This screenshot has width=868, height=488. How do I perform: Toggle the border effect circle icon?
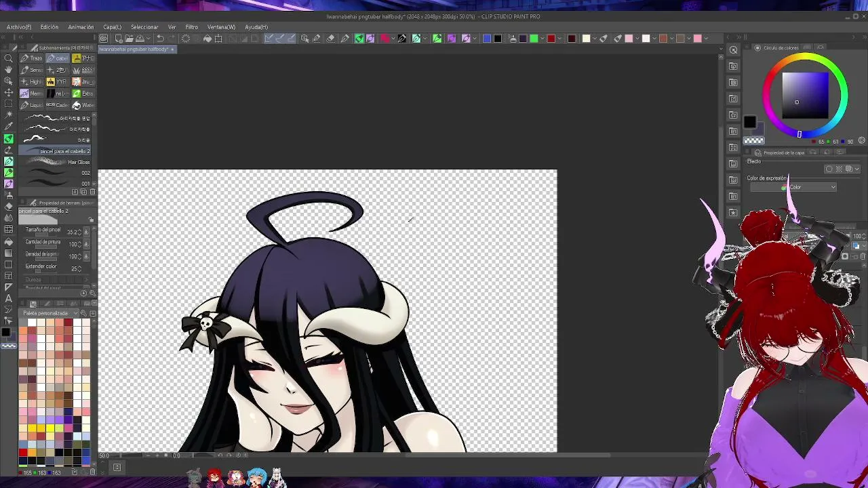[x=829, y=169]
